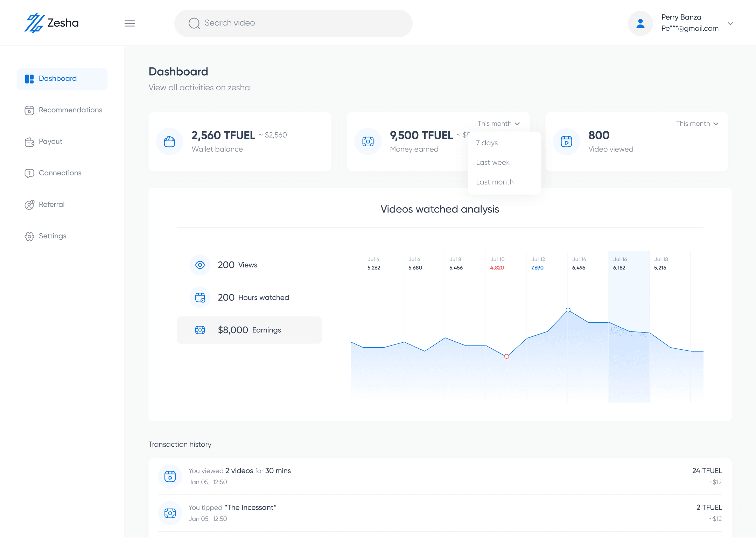
Task: Click the Earnings money icon
Action: click(200, 330)
